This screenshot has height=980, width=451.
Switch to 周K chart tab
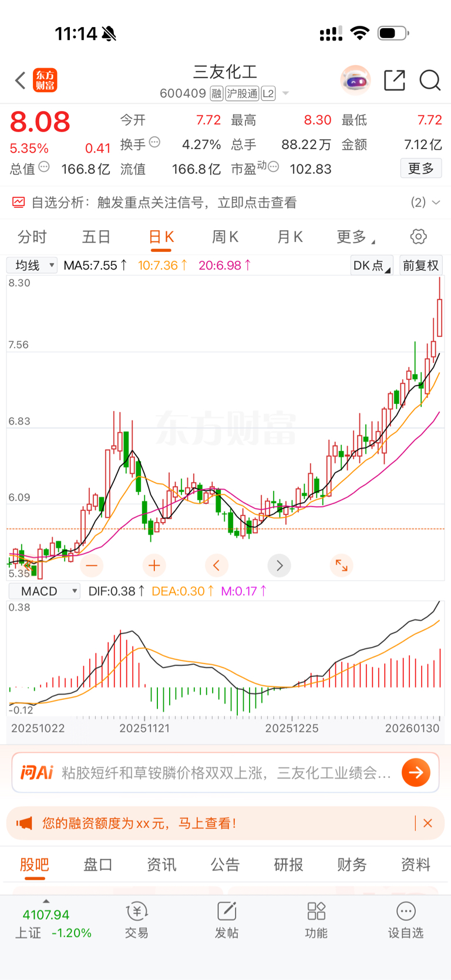pos(225,237)
